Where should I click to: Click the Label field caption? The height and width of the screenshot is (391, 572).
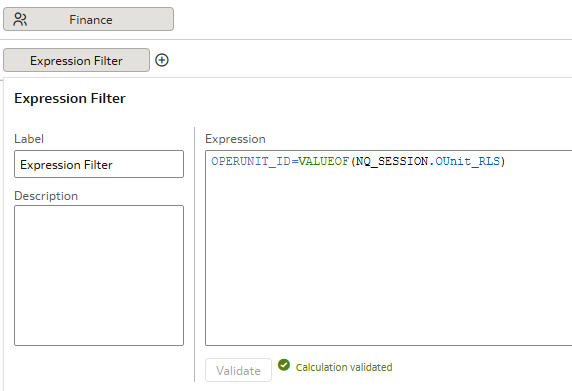tap(29, 139)
